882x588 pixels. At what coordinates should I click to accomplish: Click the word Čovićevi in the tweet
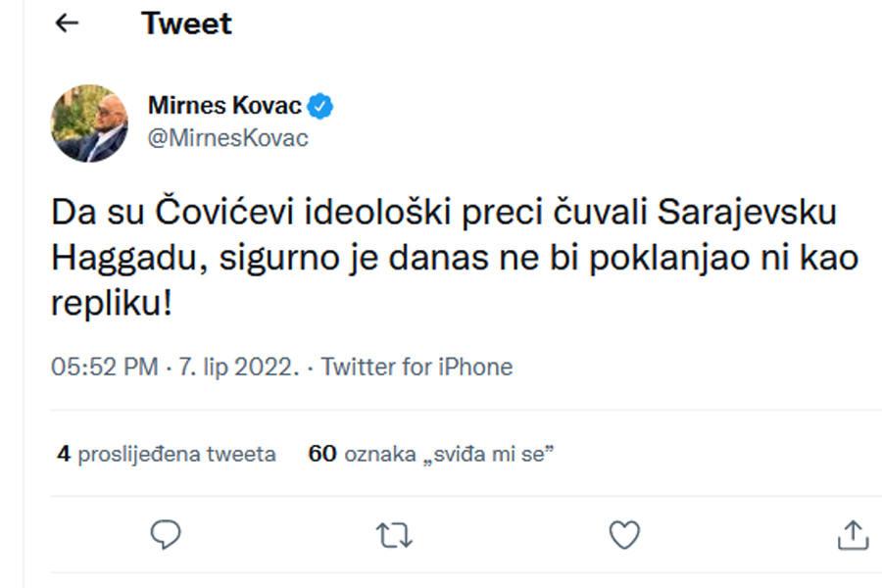[225, 213]
